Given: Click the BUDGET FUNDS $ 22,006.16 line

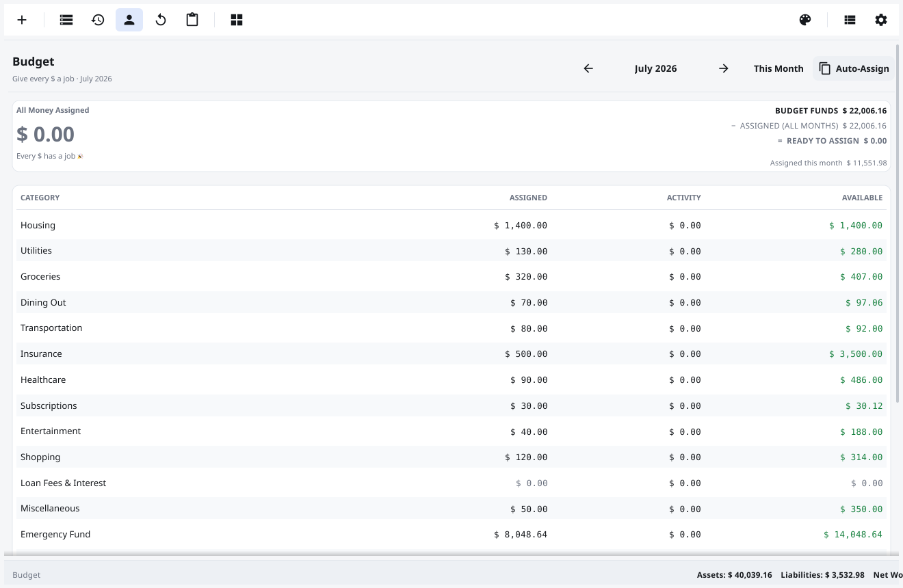Looking at the screenshot, I should click(830, 111).
